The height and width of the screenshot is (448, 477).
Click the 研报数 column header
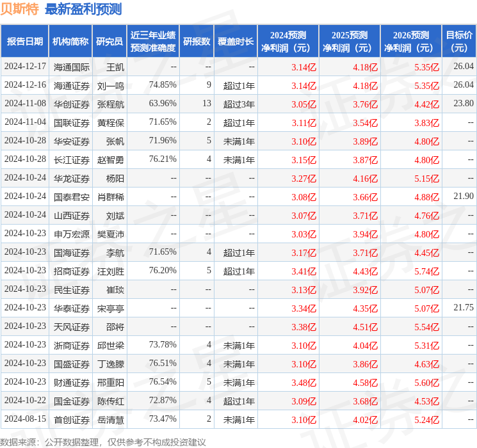(197, 41)
